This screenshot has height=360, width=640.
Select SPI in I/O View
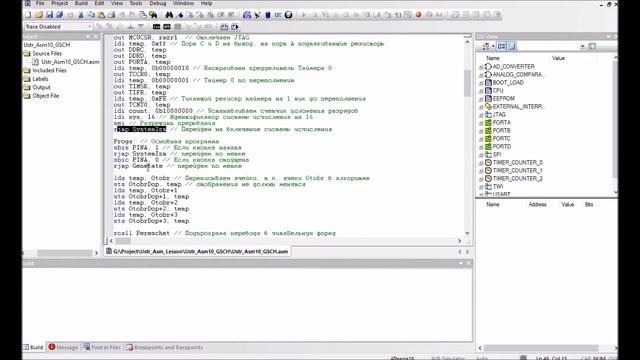[x=496, y=155]
